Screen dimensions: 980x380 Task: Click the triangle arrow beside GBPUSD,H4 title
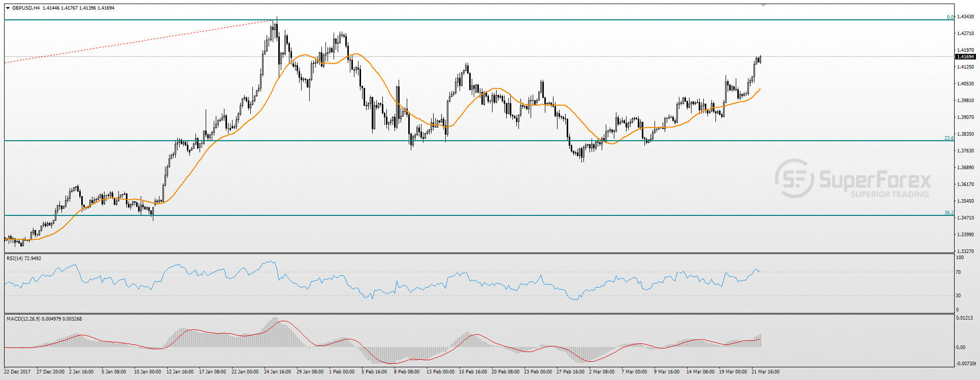pos(8,8)
